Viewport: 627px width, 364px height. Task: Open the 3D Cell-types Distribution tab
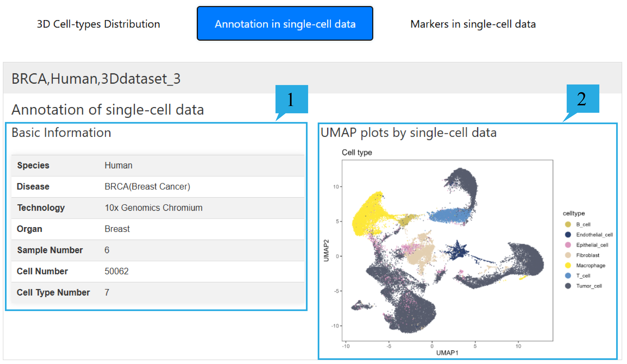click(98, 24)
